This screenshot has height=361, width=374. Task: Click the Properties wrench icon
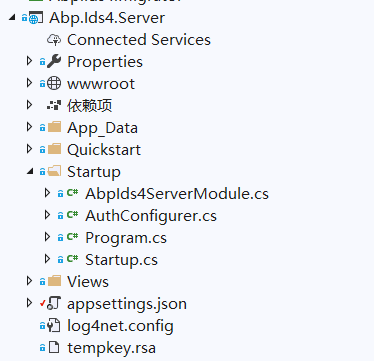pos(54,61)
